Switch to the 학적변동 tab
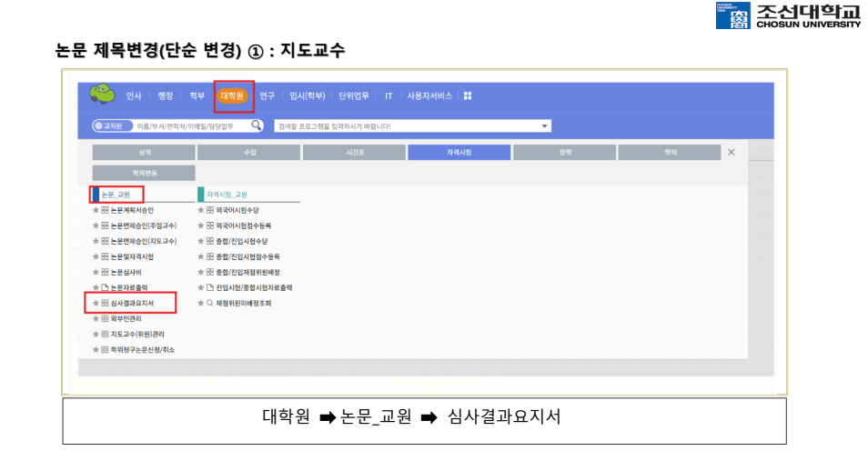This screenshot has height=451, width=868. (144, 173)
